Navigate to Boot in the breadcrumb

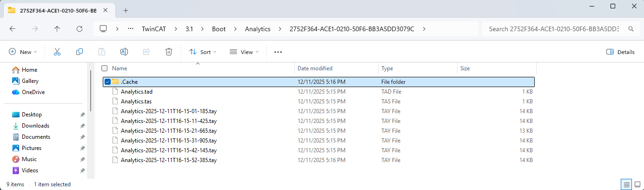[219, 29]
